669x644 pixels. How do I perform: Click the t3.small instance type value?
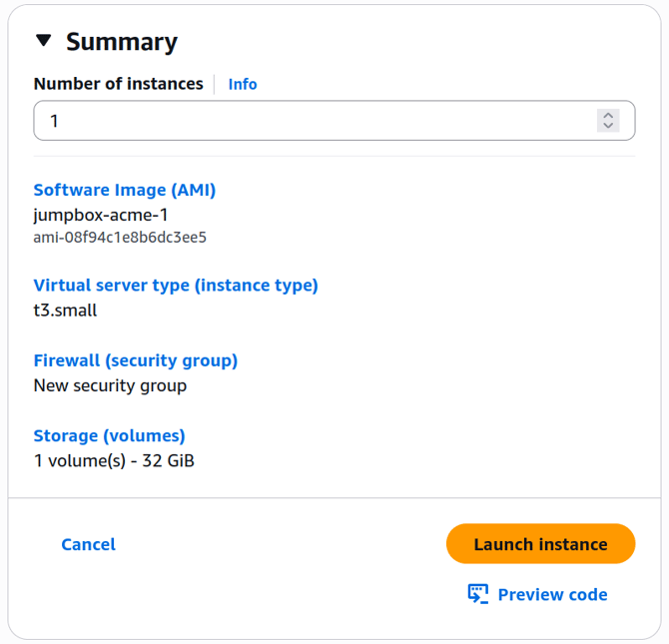click(65, 310)
